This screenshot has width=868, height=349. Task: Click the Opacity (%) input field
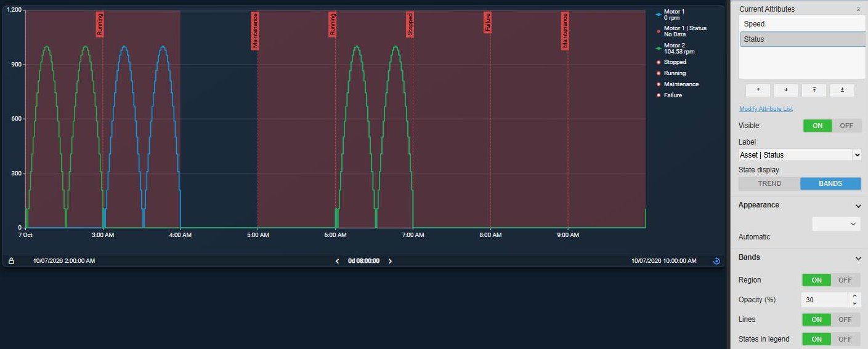tap(824, 300)
